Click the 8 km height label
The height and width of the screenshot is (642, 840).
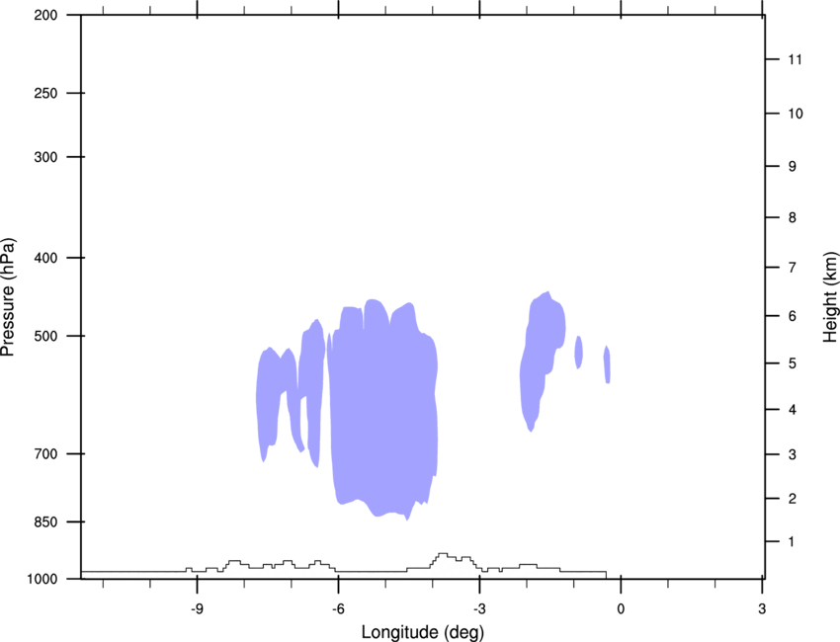point(793,217)
